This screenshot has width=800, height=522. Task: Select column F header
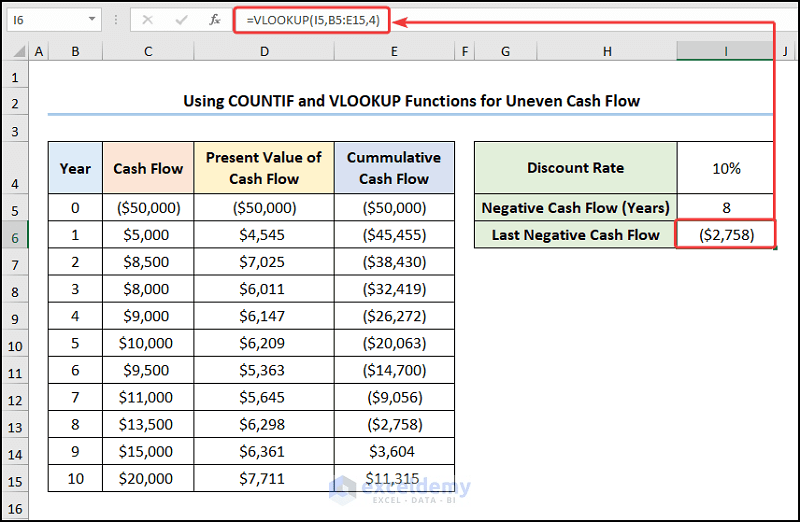(464, 51)
